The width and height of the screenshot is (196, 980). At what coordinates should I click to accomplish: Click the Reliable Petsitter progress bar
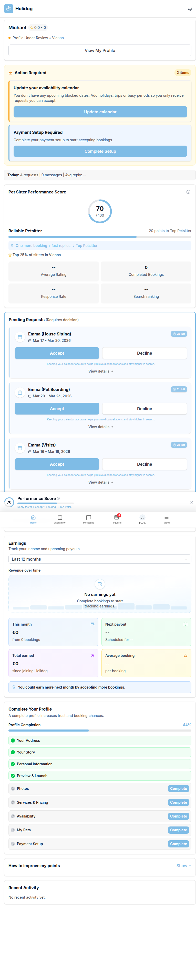[x=100, y=237]
